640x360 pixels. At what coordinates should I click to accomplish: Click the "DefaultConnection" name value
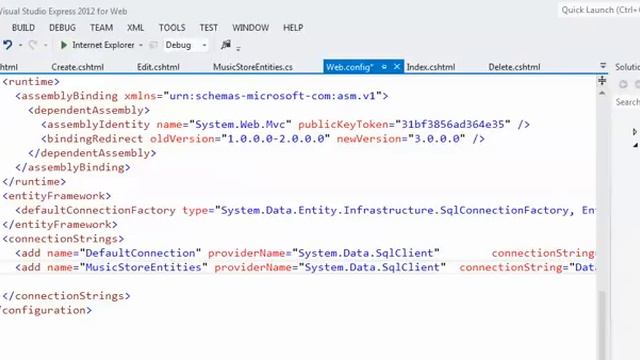tap(140, 253)
